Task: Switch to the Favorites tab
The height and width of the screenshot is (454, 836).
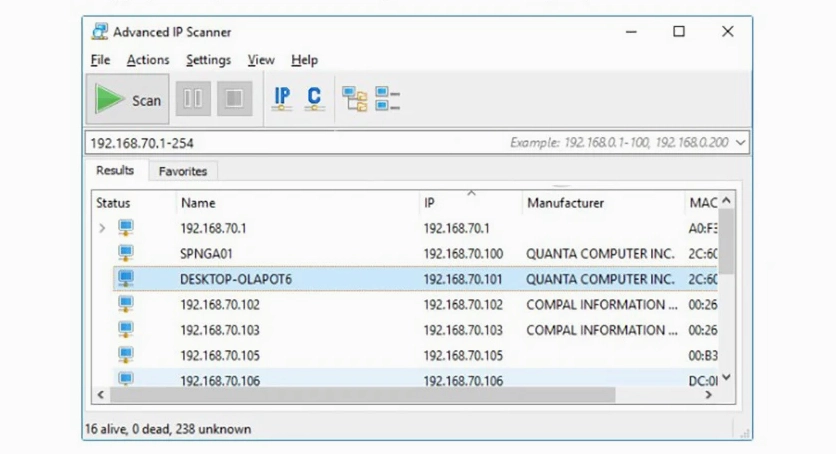Action: [182, 172]
